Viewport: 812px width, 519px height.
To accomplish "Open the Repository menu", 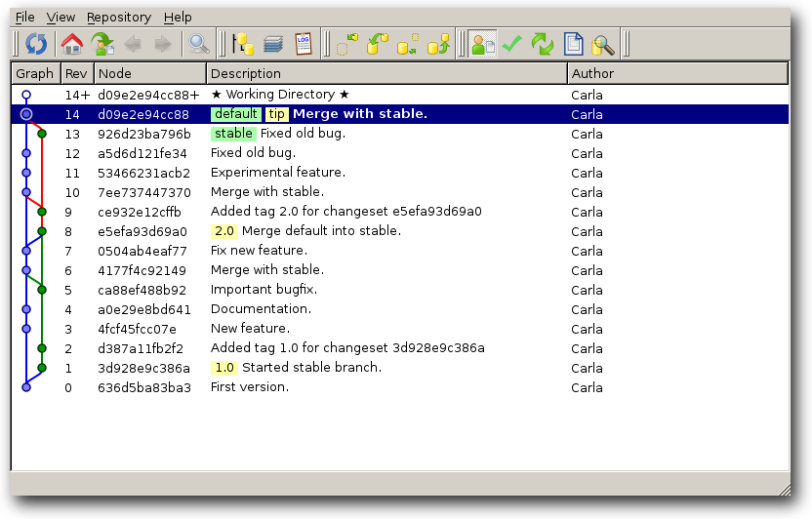I will (x=119, y=18).
